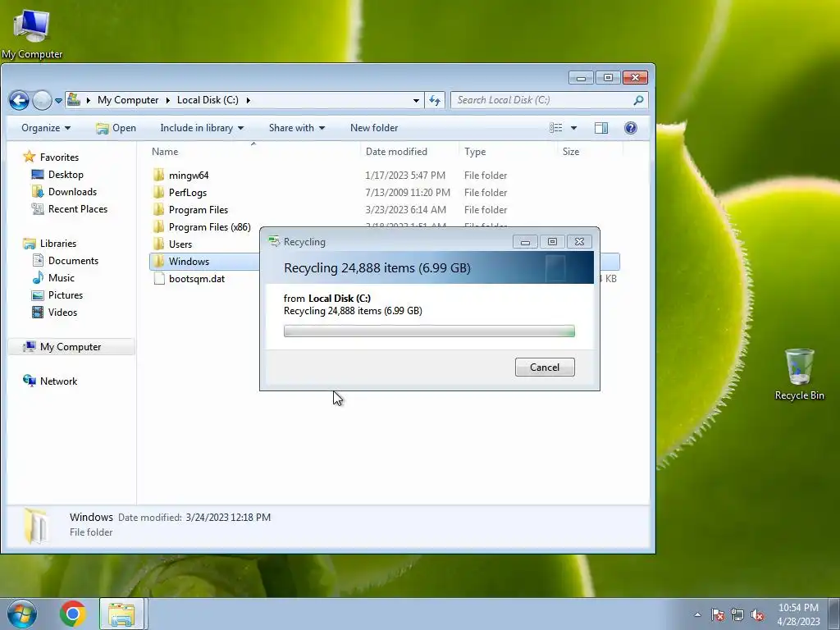Toggle the preview pane icon
Screen dimensions: 840x630
[x=601, y=127]
